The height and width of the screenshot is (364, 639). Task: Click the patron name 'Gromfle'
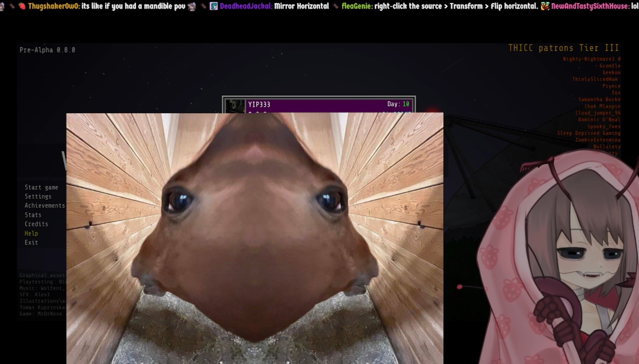click(x=610, y=66)
